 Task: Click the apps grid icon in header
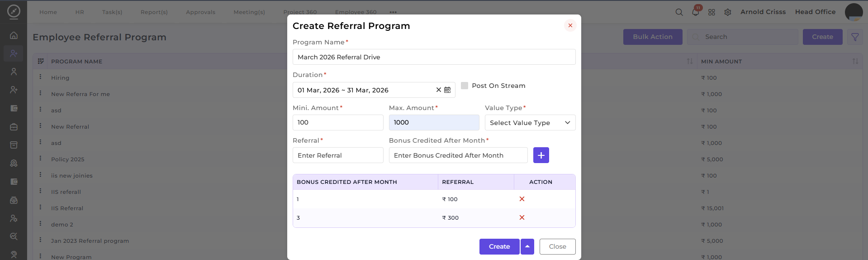[711, 12]
